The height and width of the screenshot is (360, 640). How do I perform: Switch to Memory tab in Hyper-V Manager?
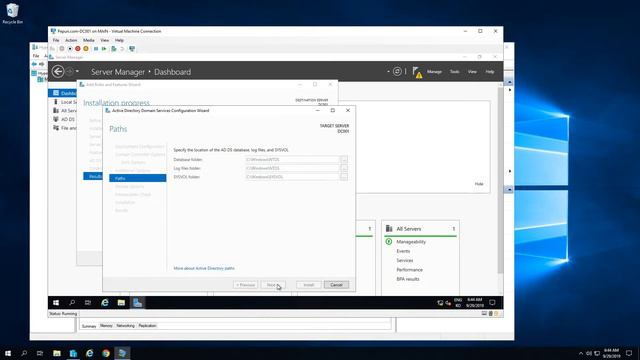[106, 326]
